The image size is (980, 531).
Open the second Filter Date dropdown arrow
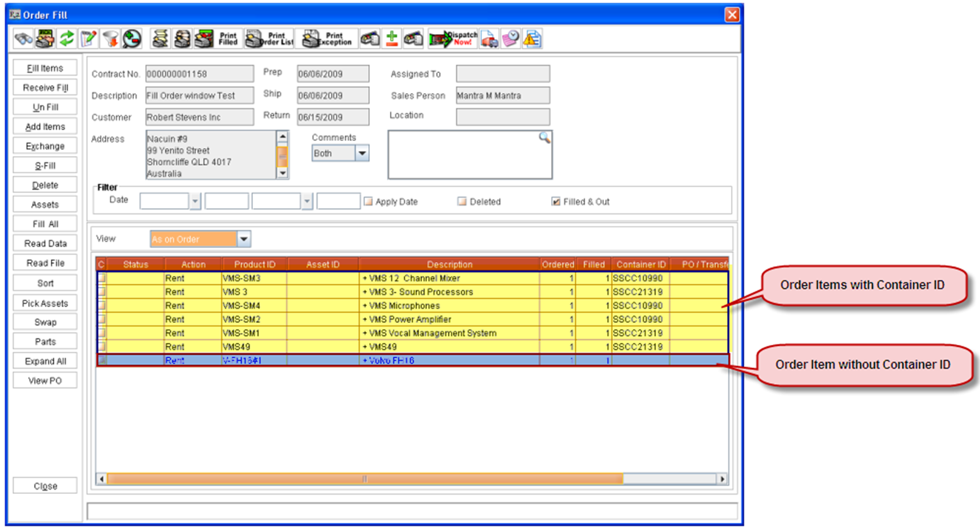[x=307, y=201]
